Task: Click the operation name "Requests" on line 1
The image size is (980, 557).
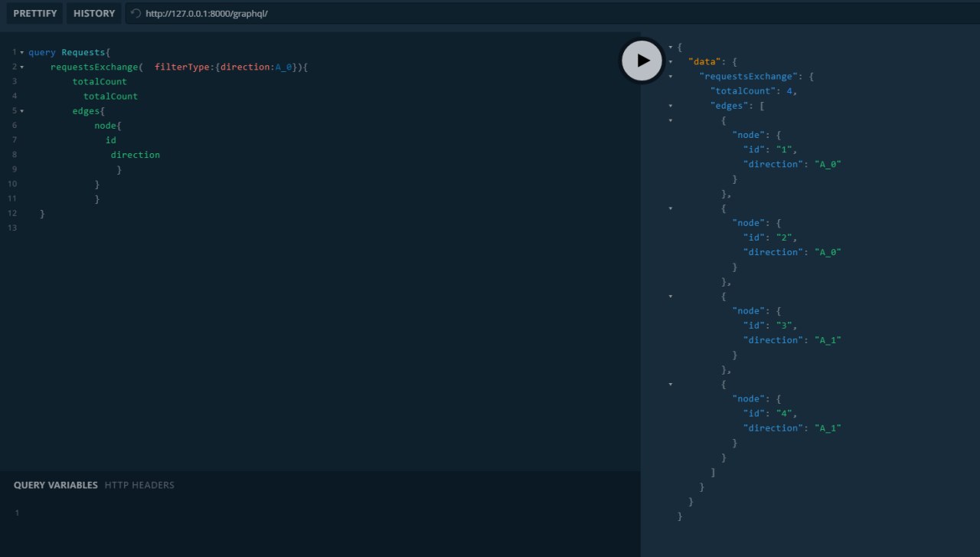Action: [x=83, y=52]
